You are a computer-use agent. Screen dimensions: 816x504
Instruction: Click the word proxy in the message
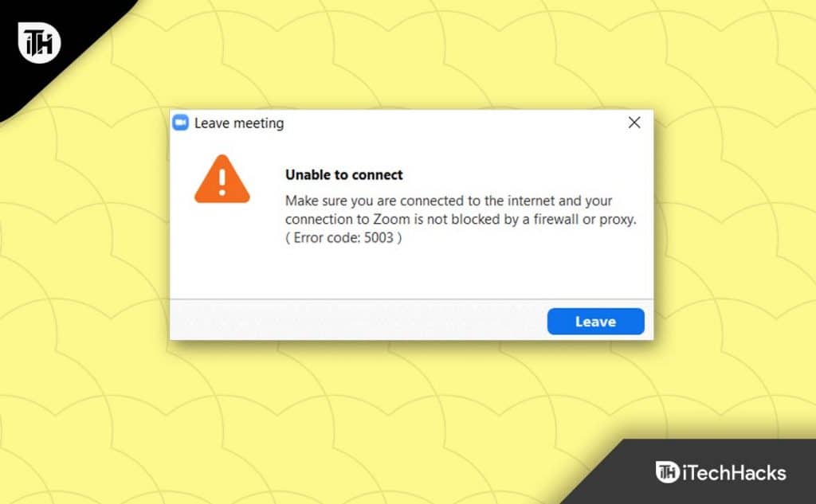click(617, 220)
